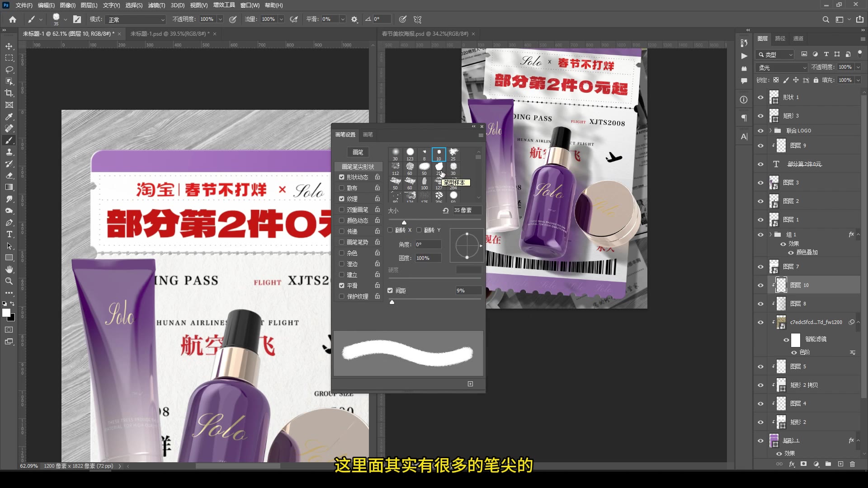Click the search icon in options bar
868x488 pixels.
pos(826,19)
